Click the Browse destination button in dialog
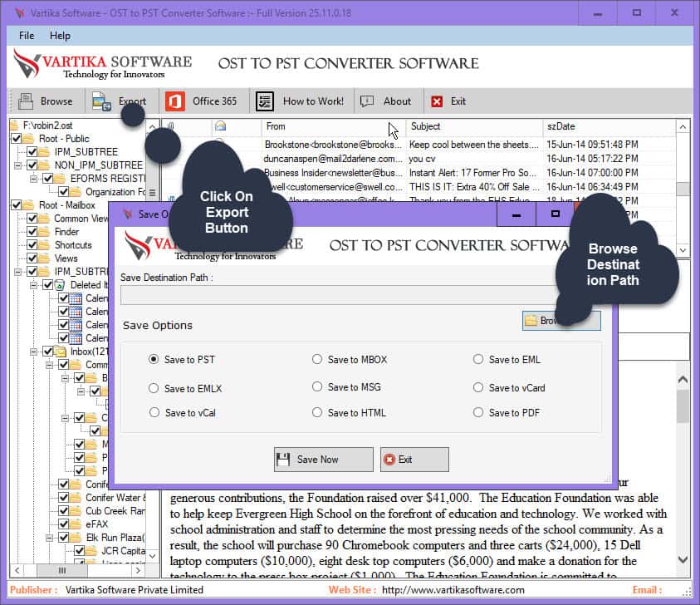This screenshot has width=700, height=605. [561, 321]
